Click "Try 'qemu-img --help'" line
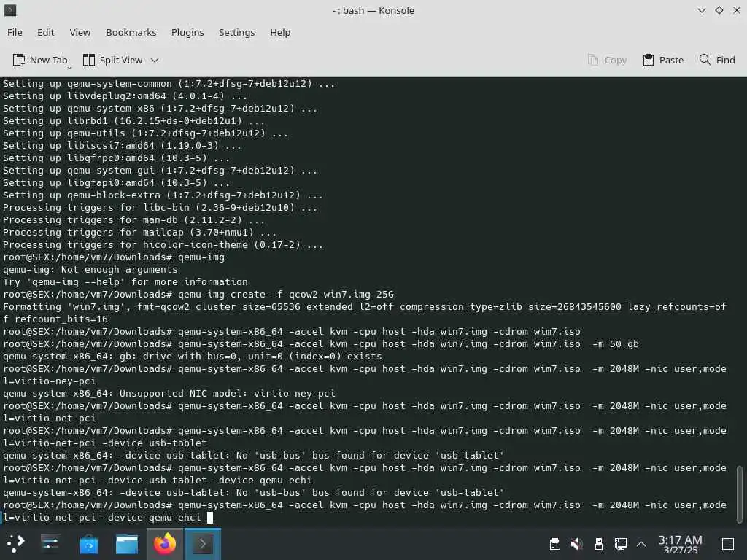Image resolution: width=747 pixels, height=560 pixels. click(x=125, y=282)
